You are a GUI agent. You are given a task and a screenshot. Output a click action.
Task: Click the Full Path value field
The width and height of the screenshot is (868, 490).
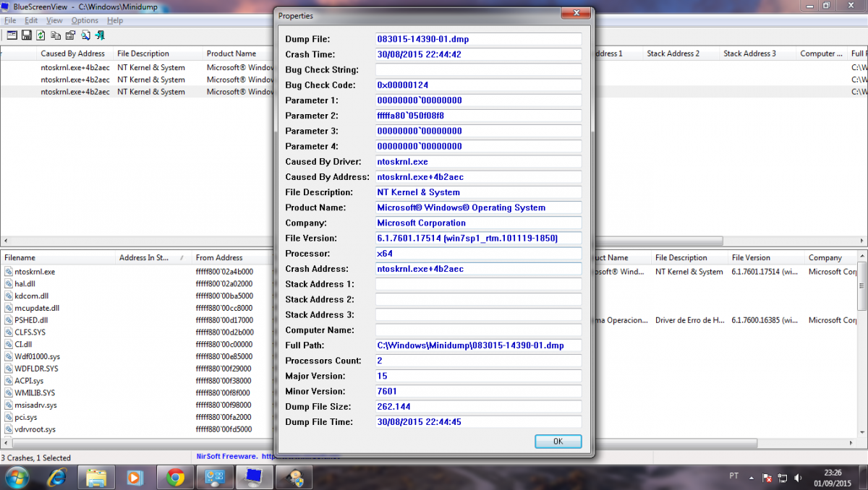(478, 345)
